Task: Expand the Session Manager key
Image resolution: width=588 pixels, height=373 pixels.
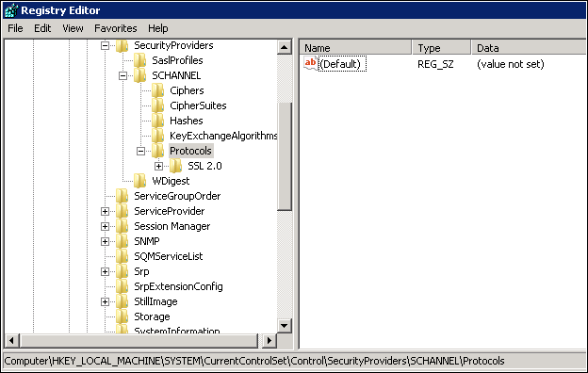Action: pyautogui.click(x=105, y=226)
